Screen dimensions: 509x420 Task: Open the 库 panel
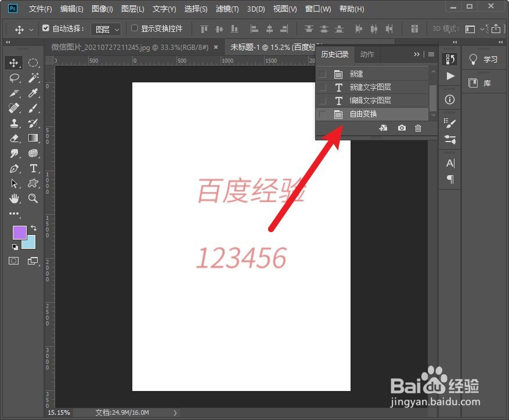pyautogui.click(x=483, y=83)
